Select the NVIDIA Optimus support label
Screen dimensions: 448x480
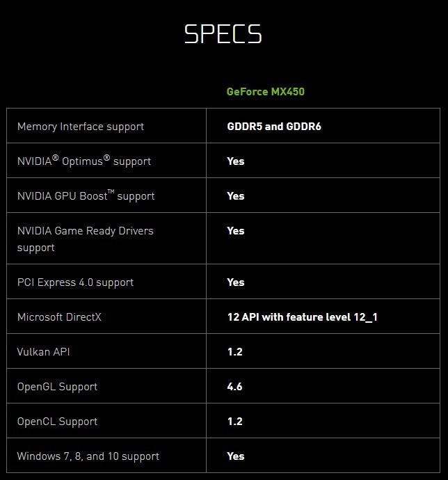point(84,161)
